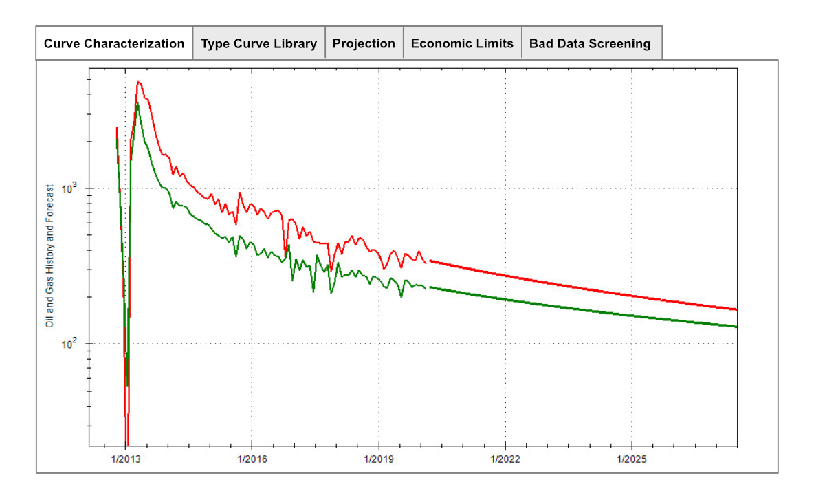Click the start of the green forecast line
The width and height of the screenshot is (814, 504).
click(x=431, y=287)
